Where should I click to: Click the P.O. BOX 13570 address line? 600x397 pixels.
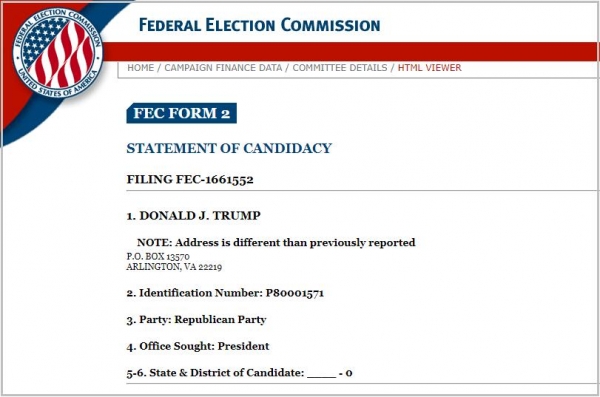pos(158,256)
